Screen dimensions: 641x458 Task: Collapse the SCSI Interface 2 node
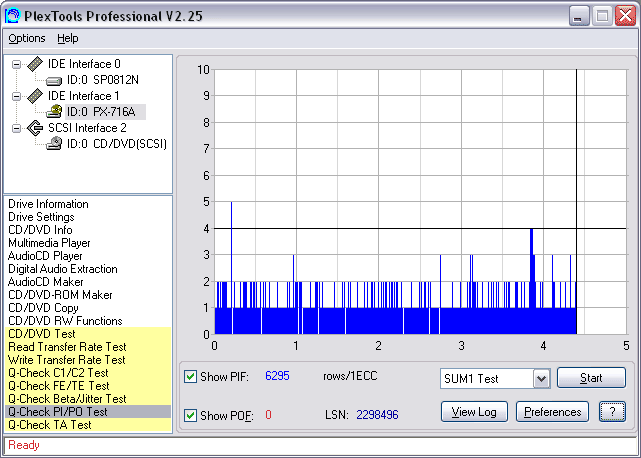[x=16, y=128]
